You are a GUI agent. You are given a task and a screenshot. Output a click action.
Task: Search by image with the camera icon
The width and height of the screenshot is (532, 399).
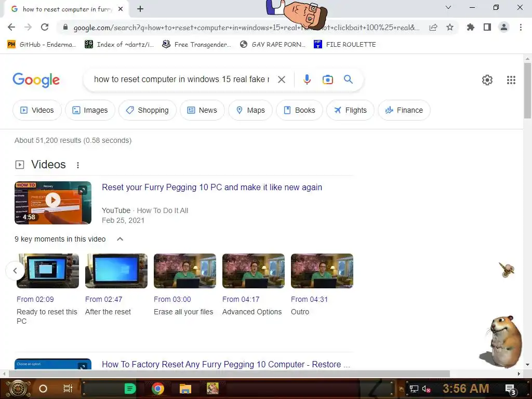click(327, 79)
